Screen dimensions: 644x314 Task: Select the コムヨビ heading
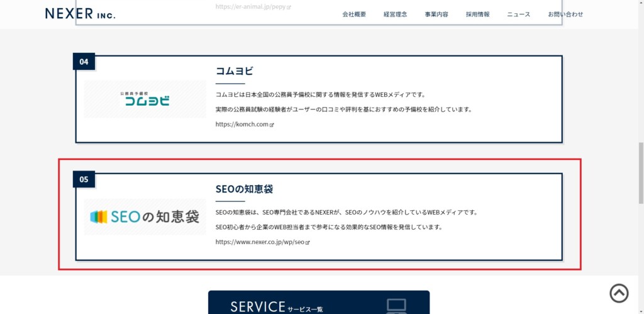[235, 71]
